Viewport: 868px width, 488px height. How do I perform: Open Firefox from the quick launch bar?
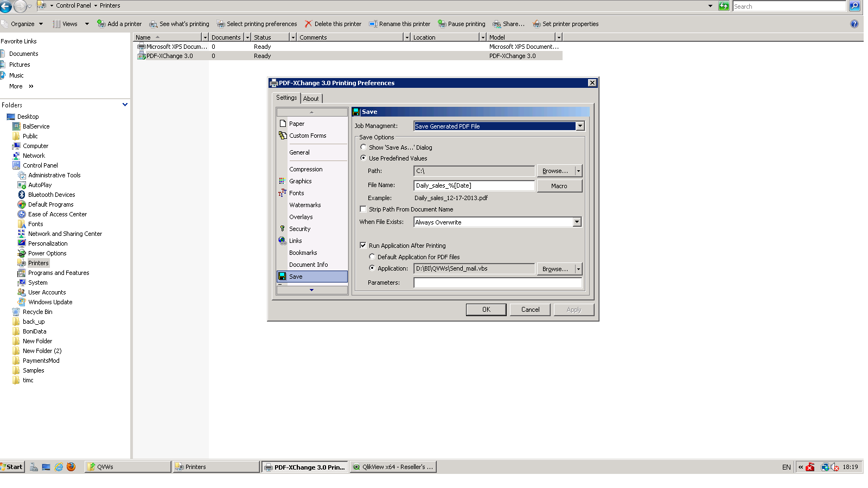pyautogui.click(x=71, y=467)
